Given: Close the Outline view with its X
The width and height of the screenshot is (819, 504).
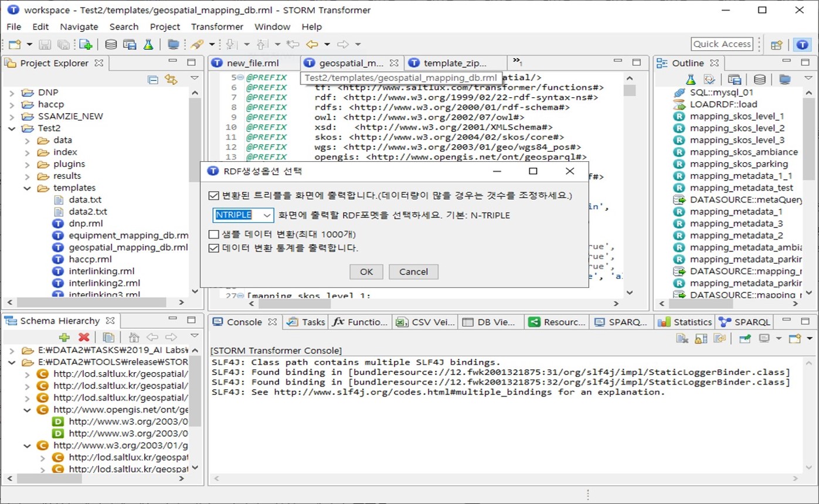Looking at the screenshot, I should click(714, 63).
